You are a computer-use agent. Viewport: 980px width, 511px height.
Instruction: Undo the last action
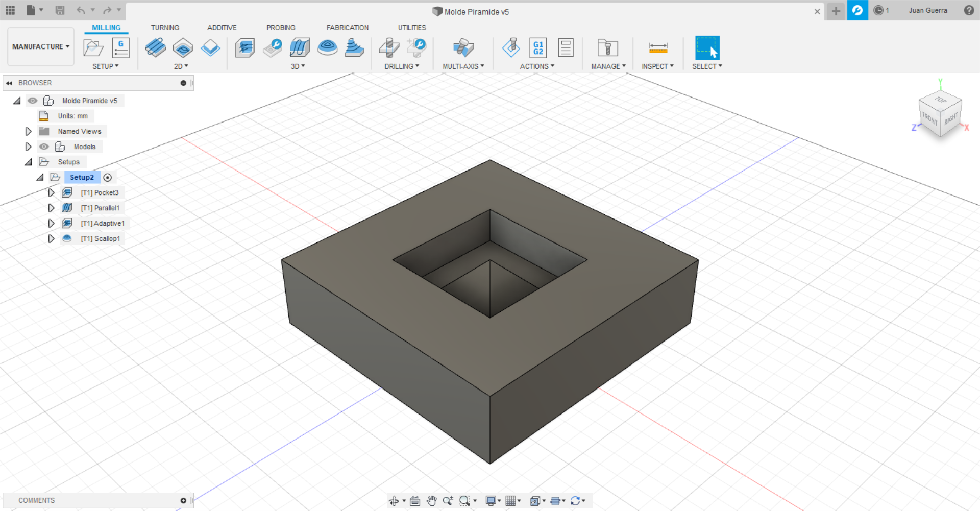(x=81, y=10)
